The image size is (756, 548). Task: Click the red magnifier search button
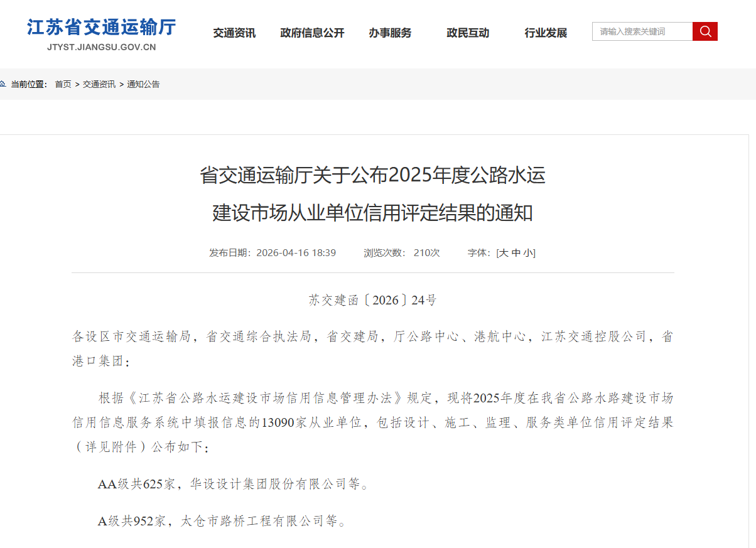point(705,31)
